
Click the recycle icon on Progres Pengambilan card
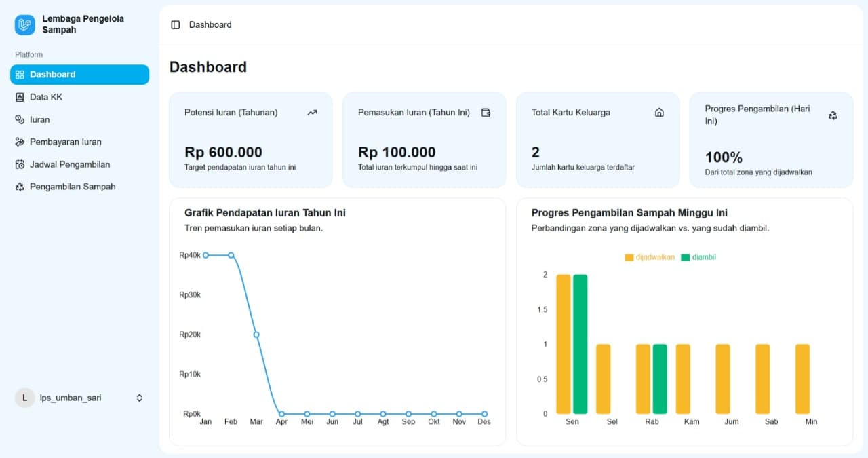click(833, 115)
